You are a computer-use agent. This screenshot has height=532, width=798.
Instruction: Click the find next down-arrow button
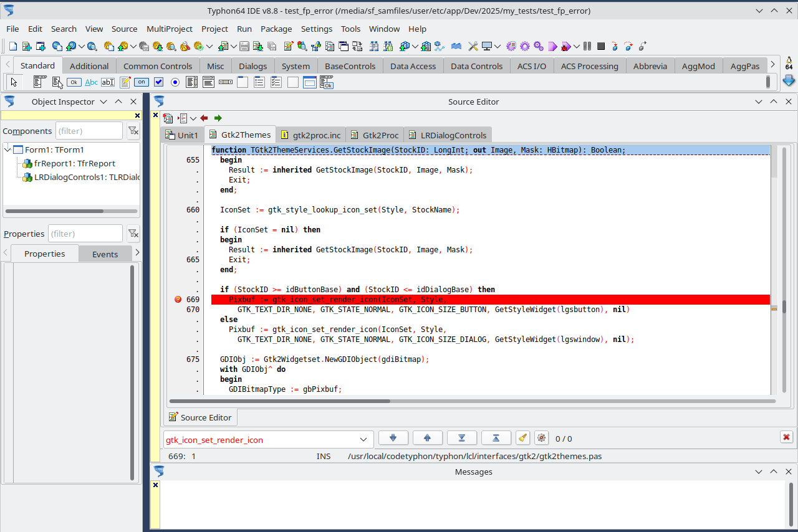click(x=393, y=438)
